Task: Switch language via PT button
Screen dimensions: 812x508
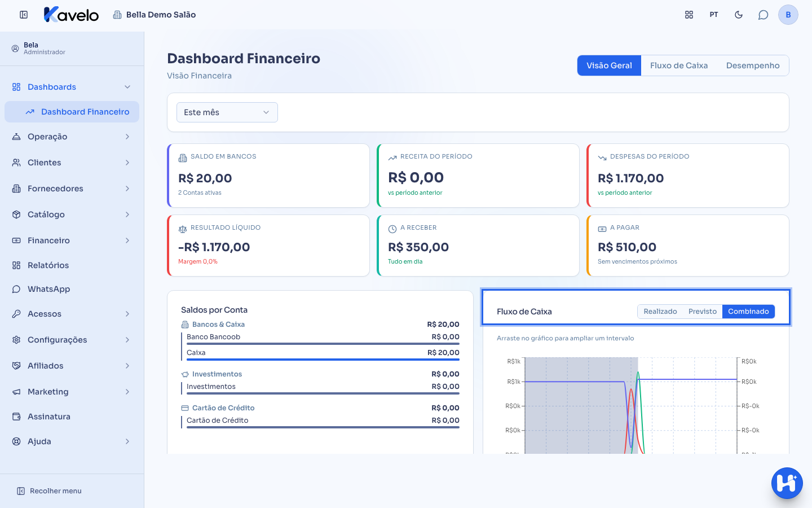Action: [x=714, y=15]
